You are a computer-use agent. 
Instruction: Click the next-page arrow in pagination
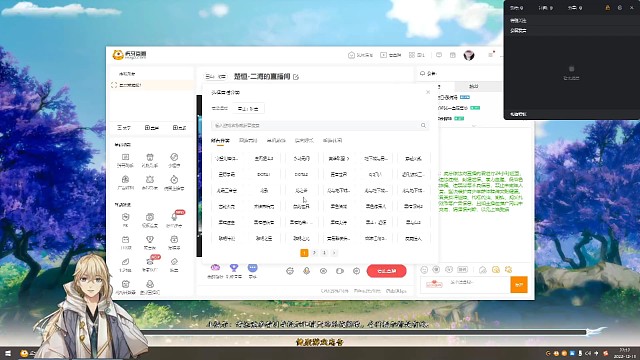334,253
